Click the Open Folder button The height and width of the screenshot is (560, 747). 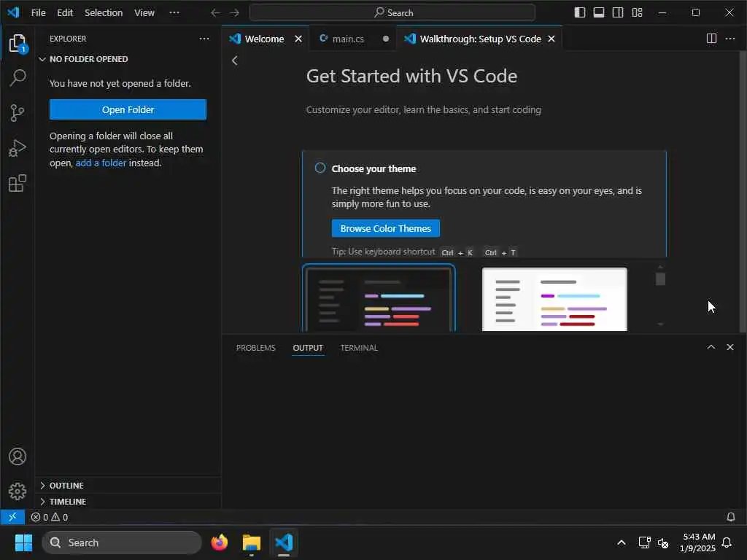[128, 109]
